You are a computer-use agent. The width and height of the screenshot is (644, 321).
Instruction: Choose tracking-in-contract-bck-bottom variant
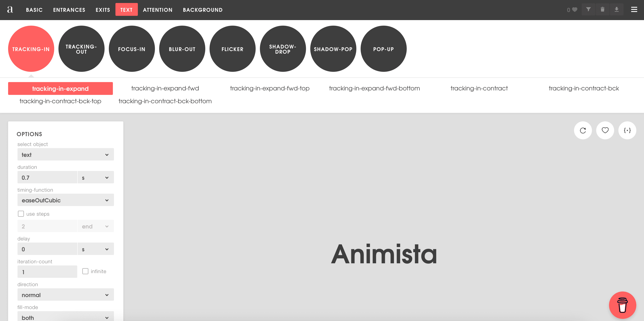click(165, 101)
